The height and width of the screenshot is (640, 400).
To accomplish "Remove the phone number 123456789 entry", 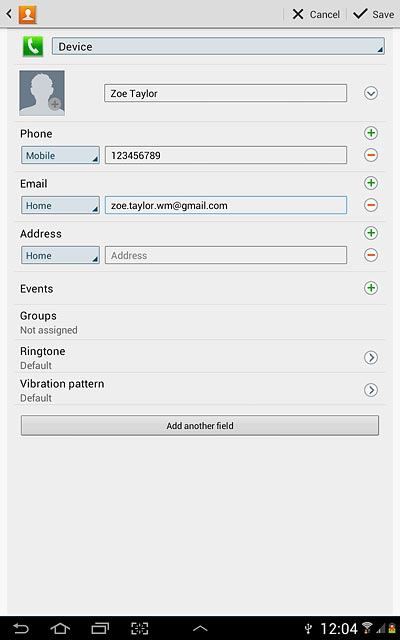I will click(371, 155).
